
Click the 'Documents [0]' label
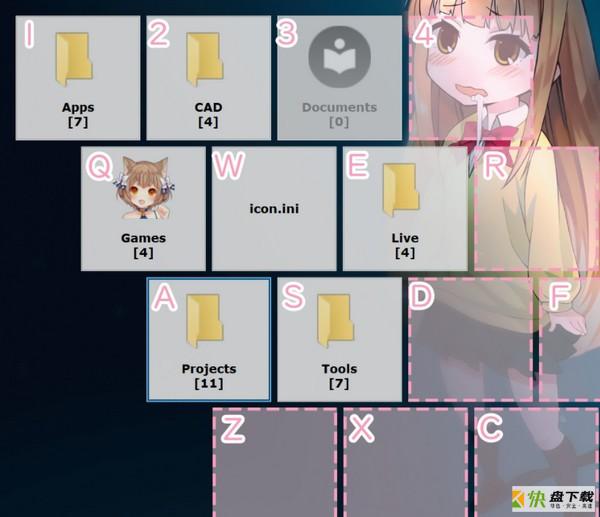pyautogui.click(x=339, y=115)
